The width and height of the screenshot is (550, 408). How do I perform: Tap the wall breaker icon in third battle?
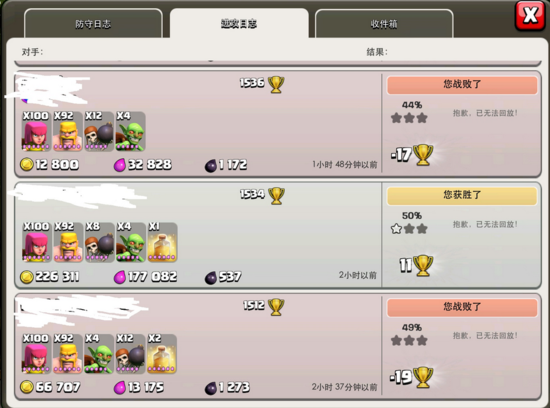point(130,354)
